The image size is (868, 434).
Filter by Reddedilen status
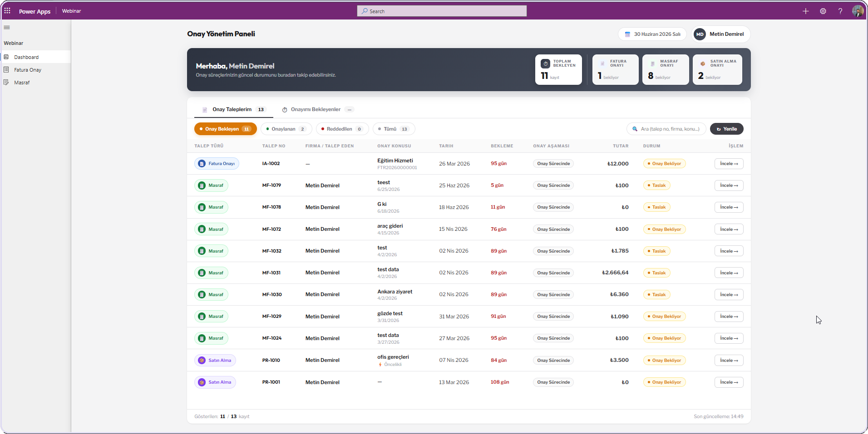coord(342,129)
